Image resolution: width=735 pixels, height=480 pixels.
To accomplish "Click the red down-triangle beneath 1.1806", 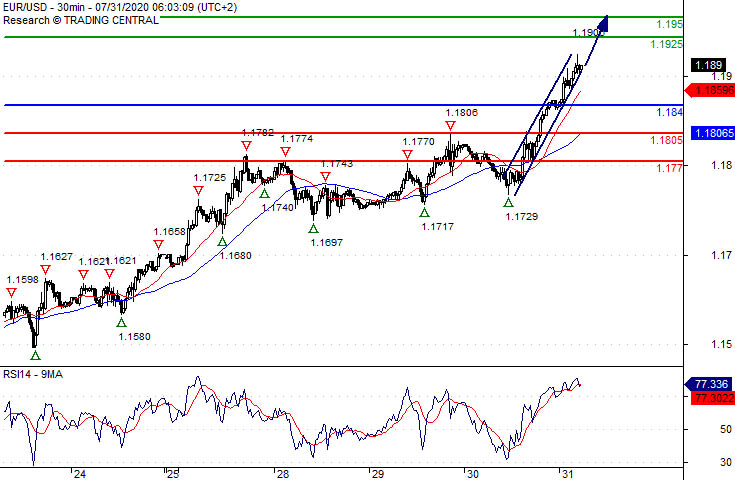I will (x=450, y=126).
